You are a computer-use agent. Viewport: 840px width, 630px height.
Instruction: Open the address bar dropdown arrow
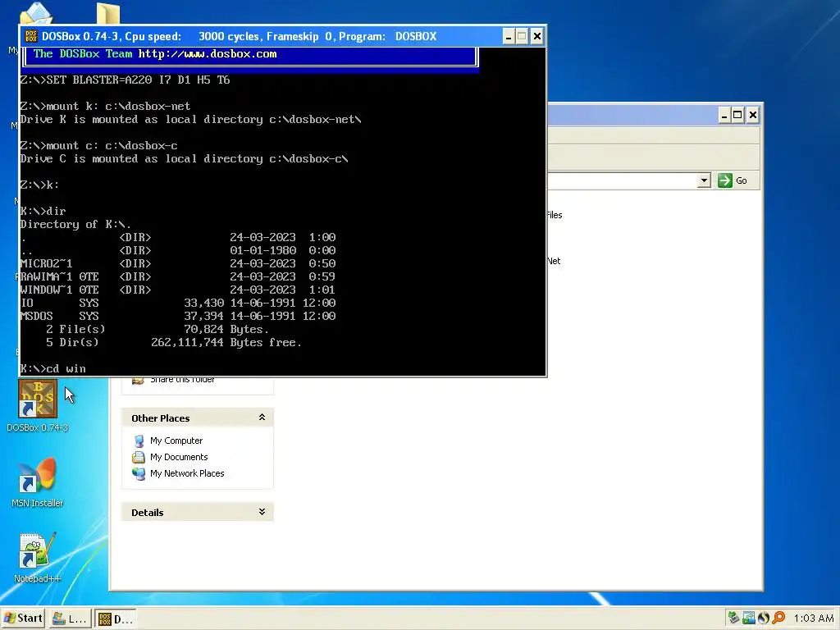pyautogui.click(x=705, y=180)
